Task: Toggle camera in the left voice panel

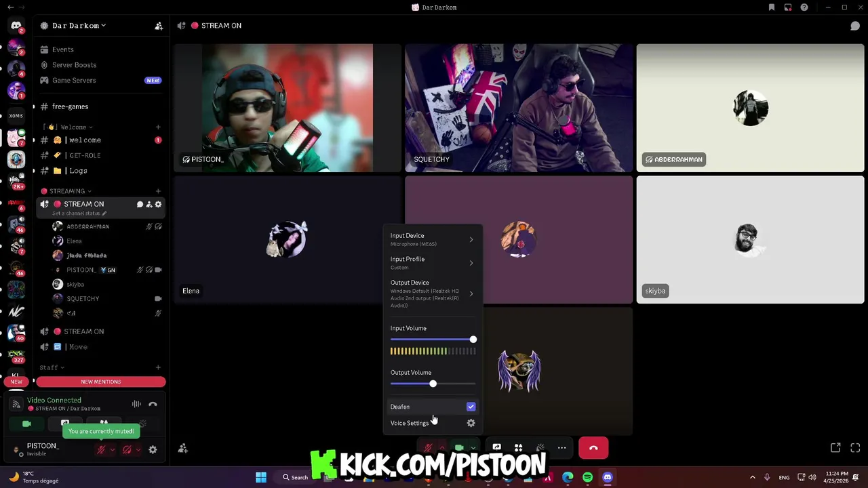Action: 26,424
